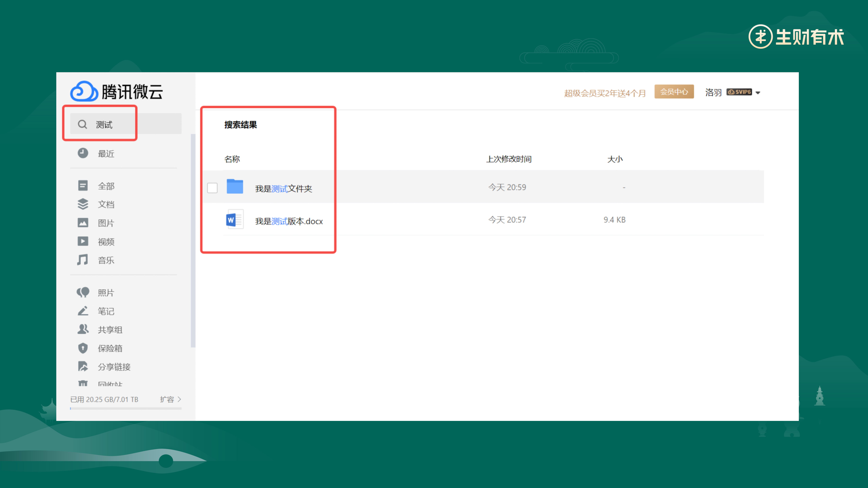This screenshot has height=488, width=868.
Task: Click the Tencent Weiyun cloud logo
Action: click(84, 91)
